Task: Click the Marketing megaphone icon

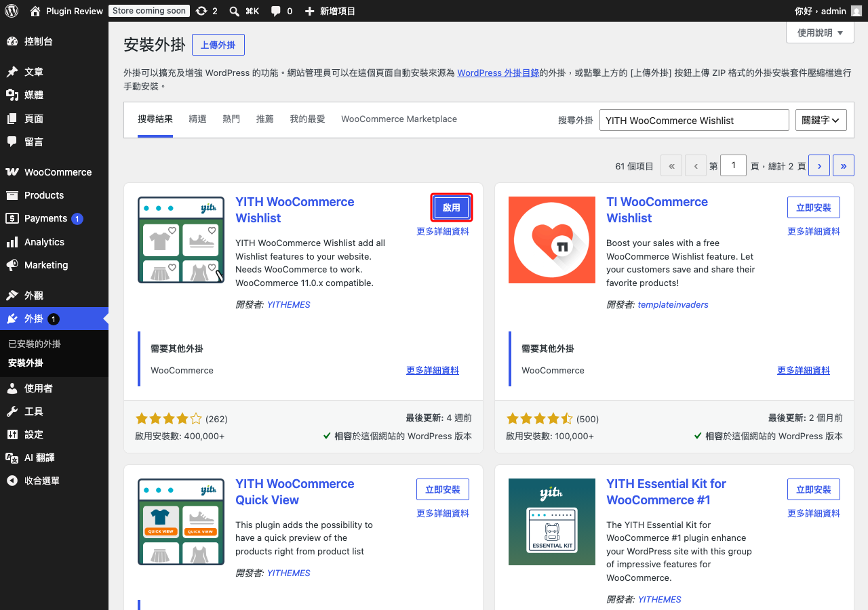Action: pyautogui.click(x=12, y=265)
